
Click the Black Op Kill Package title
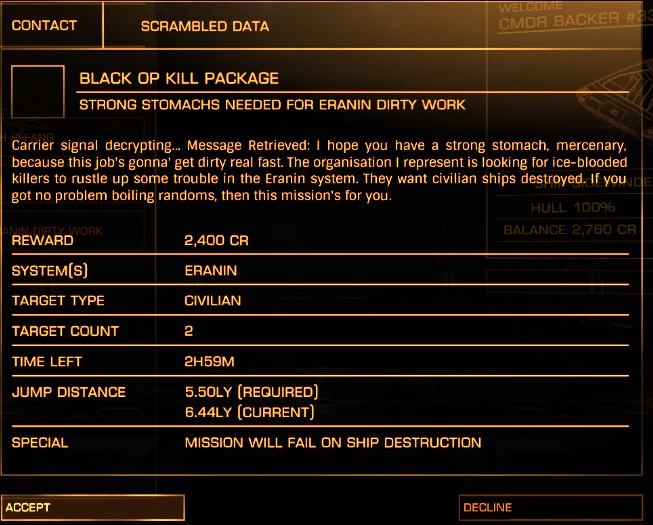point(179,78)
